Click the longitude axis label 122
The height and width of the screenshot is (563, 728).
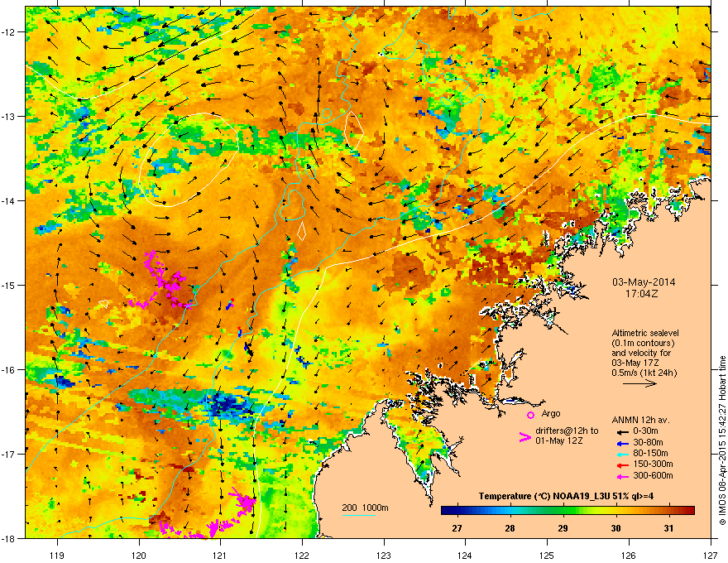coord(302,555)
